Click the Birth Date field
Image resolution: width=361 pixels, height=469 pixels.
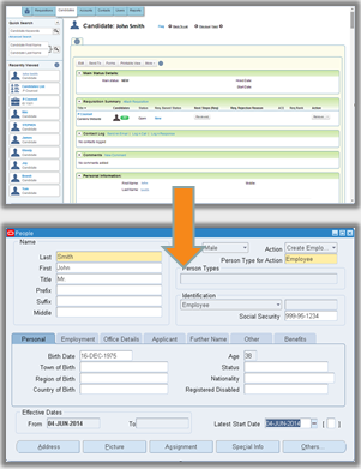point(106,356)
